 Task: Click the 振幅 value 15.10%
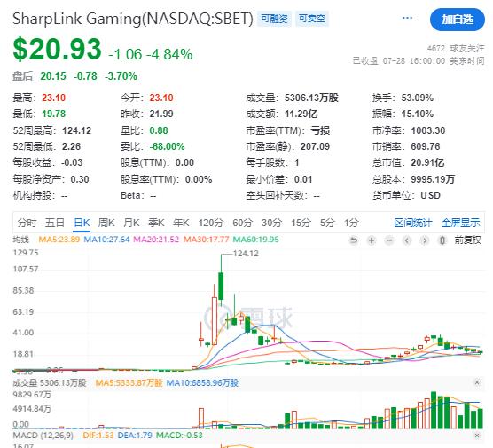tap(418, 114)
